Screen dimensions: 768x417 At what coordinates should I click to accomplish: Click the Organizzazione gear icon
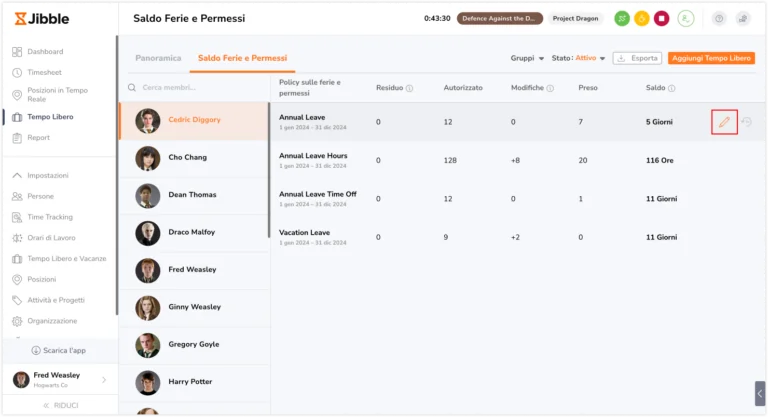coord(17,321)
